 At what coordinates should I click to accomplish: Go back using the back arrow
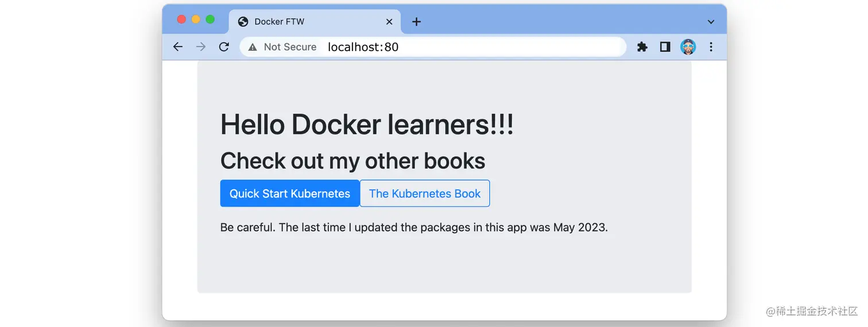tap(178, 47)
